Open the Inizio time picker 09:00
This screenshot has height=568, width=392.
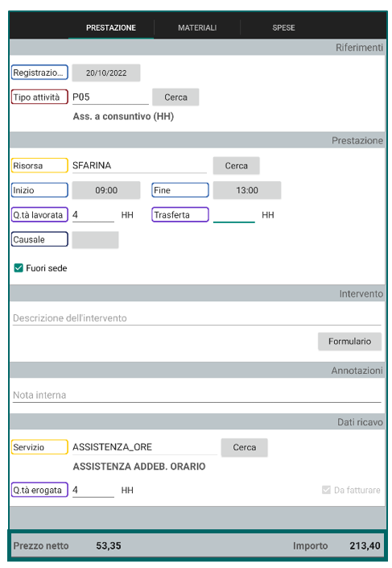106,190
